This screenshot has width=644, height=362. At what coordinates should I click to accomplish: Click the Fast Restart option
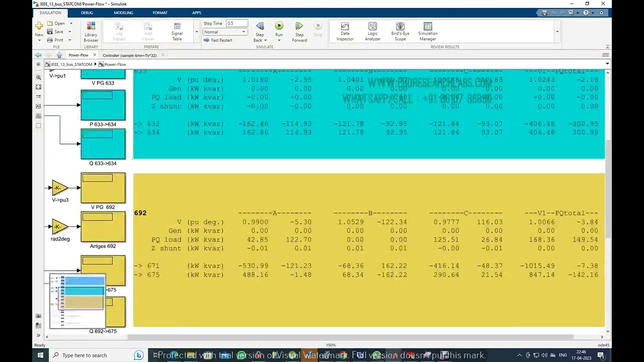point(218,40)
